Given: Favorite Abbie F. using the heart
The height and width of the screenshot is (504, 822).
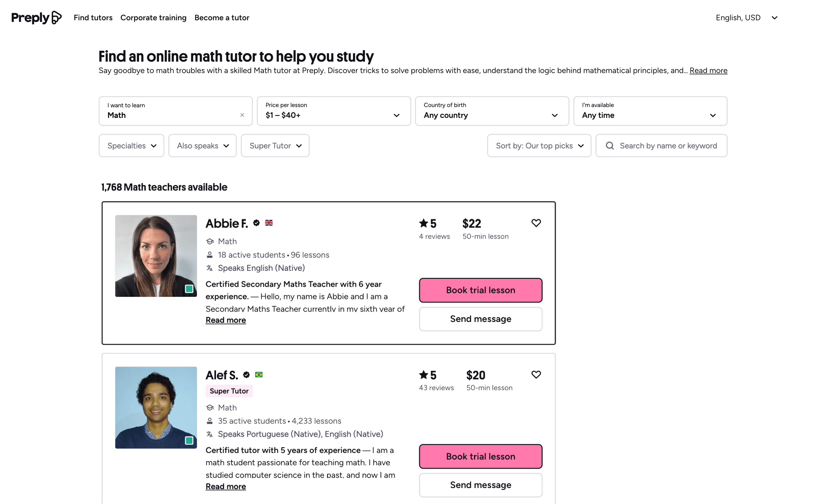Looking at the screenshot, I should [x=536, y=223].
